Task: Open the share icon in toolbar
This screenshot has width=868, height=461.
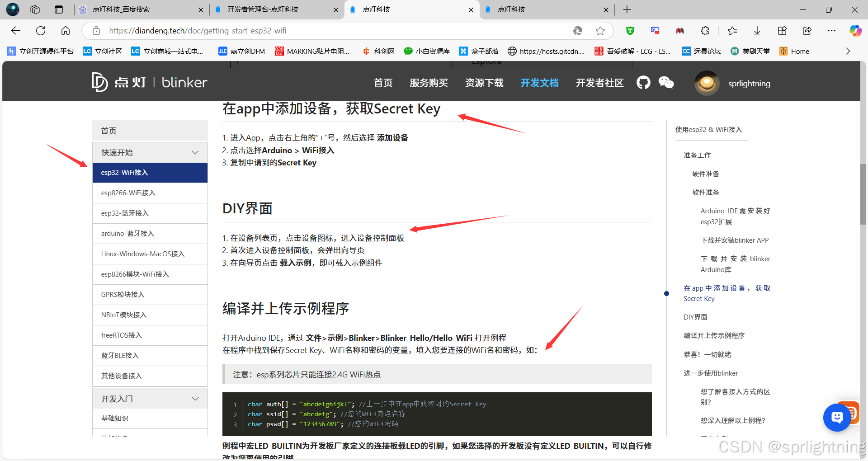Action: coord(807,31)
